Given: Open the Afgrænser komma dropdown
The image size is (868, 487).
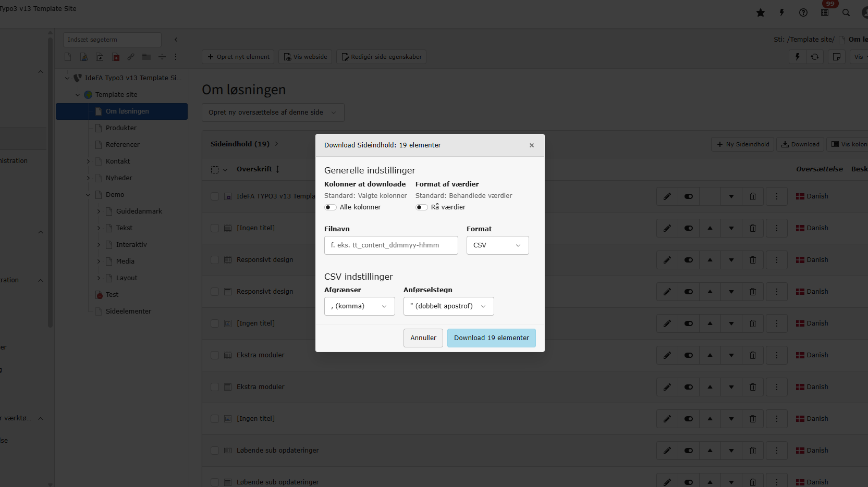Looking at the screenshot, I should point(359,306).
